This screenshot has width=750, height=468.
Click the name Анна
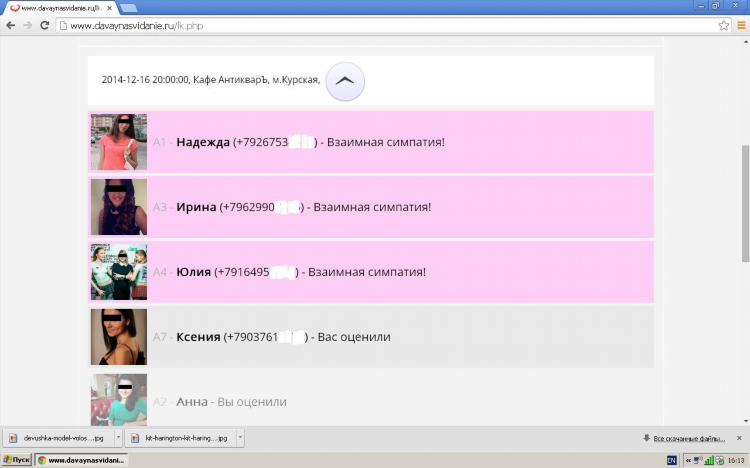(192, 402)
